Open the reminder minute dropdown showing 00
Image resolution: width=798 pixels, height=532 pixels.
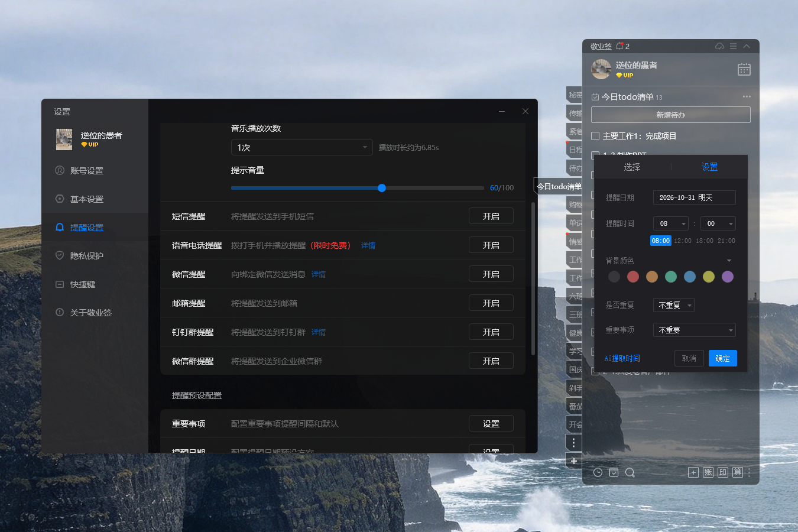point(718,223)
